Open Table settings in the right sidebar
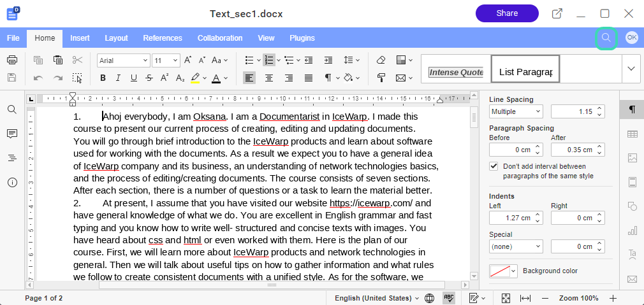The height and width of the screenshot is (305, 644). (632, 134)
